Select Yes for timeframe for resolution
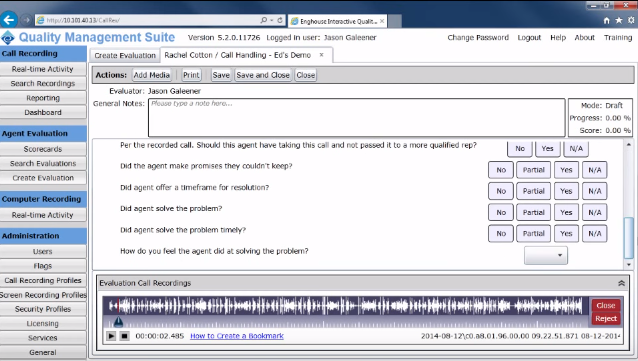Screen dimensions: 638x361 click(x=566, y=191)
